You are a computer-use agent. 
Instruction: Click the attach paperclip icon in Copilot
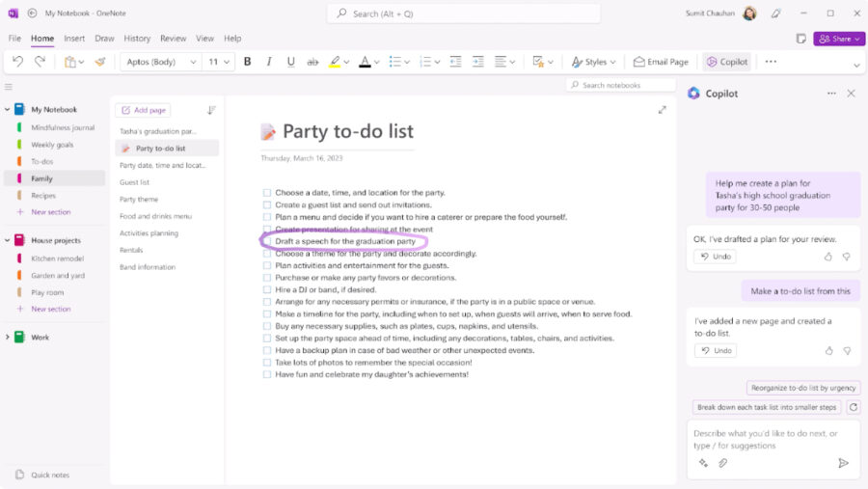pos(722,463)
